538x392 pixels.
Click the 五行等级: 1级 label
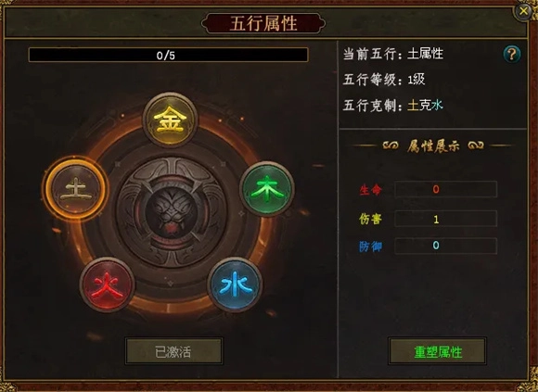pos(384,80)
